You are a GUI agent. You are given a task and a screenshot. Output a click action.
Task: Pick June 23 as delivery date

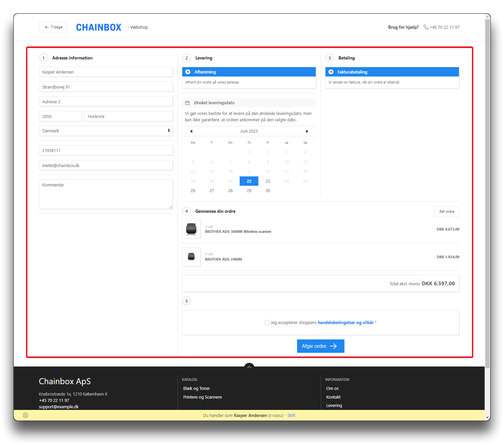coord(268,181)
